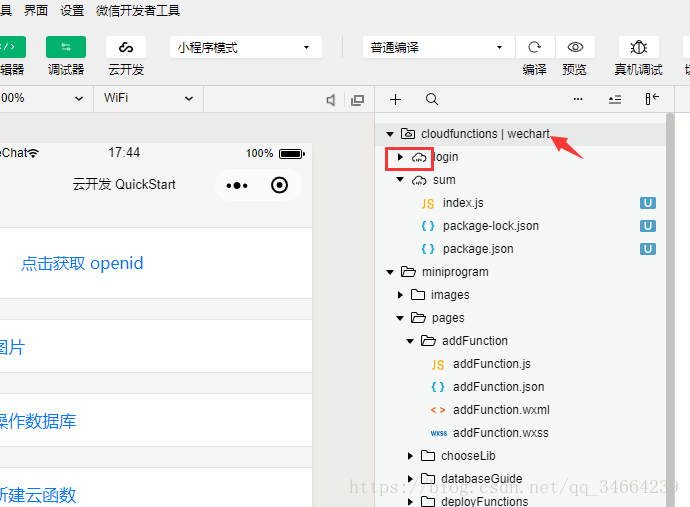Expand the login cloud function arrow

(400, 157)
